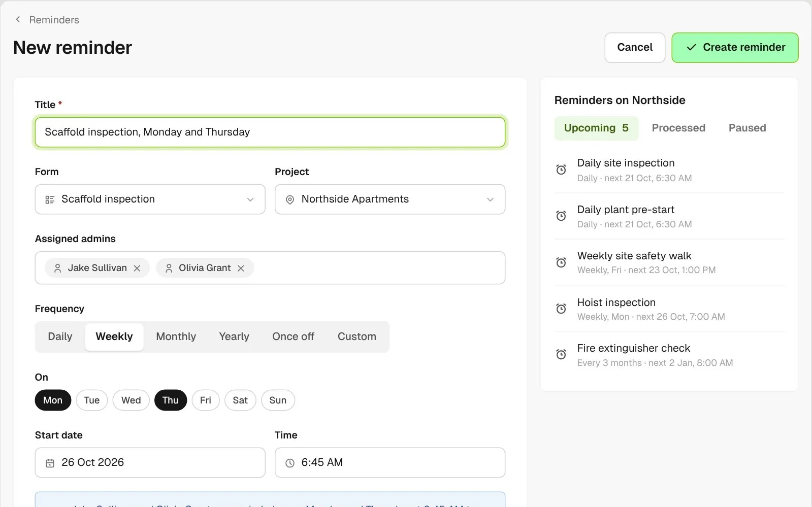The height and width of the screenshot is (507, 812).
Task: Select Custom frequency
Action: coord(357,336)
